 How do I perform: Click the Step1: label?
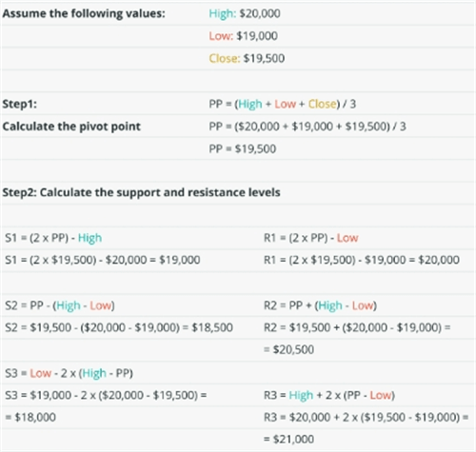20,104
